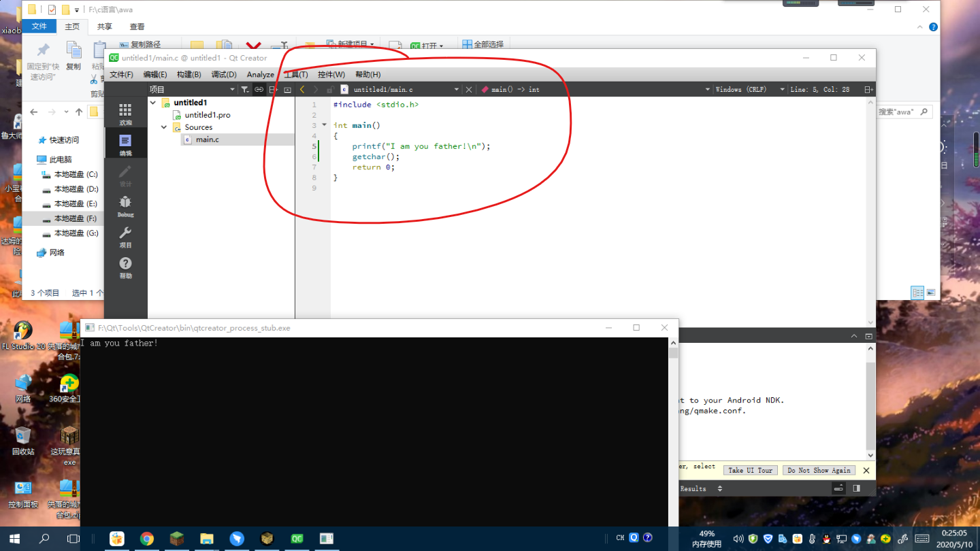Screen dimensions: 980x551
Task: Collapse the main() fold arrow at line 3
Action: coord(324,125)
